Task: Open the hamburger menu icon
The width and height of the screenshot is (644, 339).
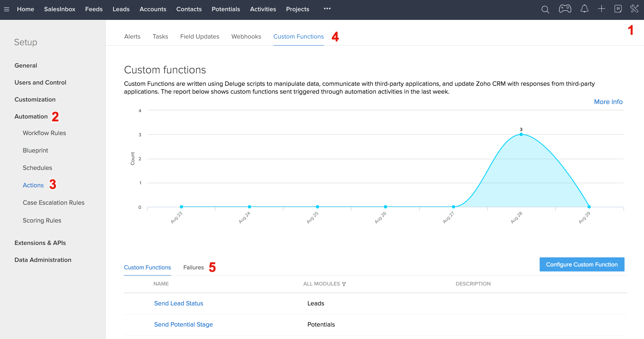Action: (7, 9)
